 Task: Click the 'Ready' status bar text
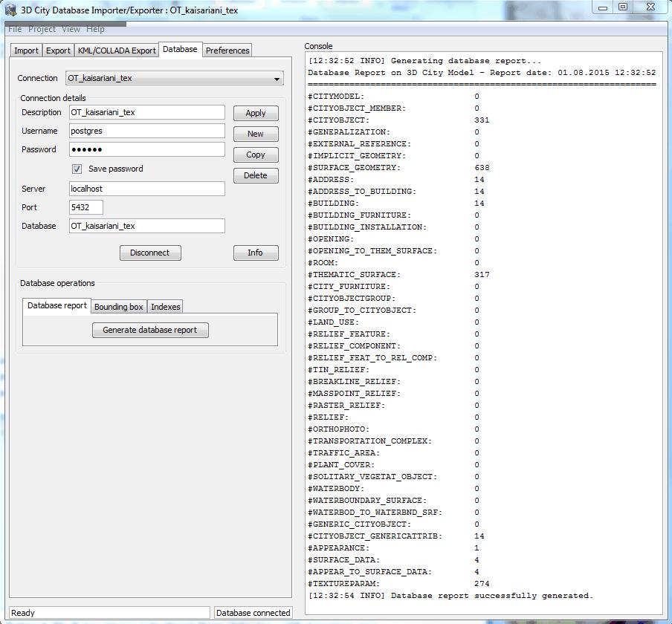tap(23, 613)
